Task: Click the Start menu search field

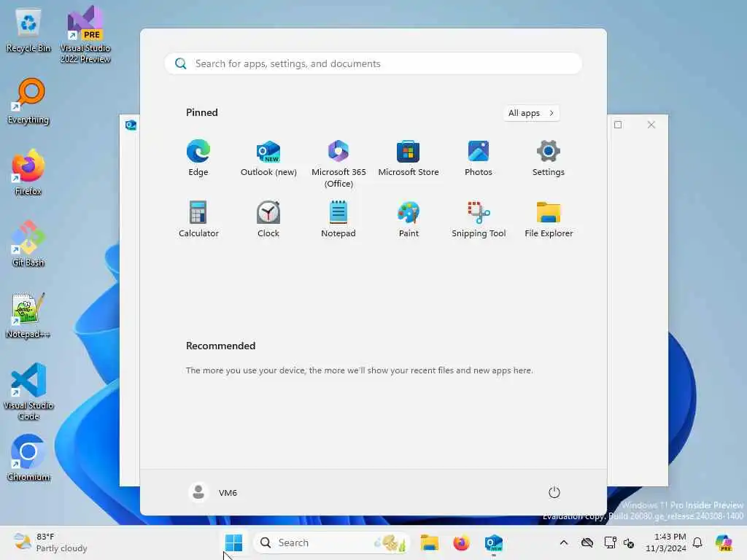Action: (x=373, y=63)
